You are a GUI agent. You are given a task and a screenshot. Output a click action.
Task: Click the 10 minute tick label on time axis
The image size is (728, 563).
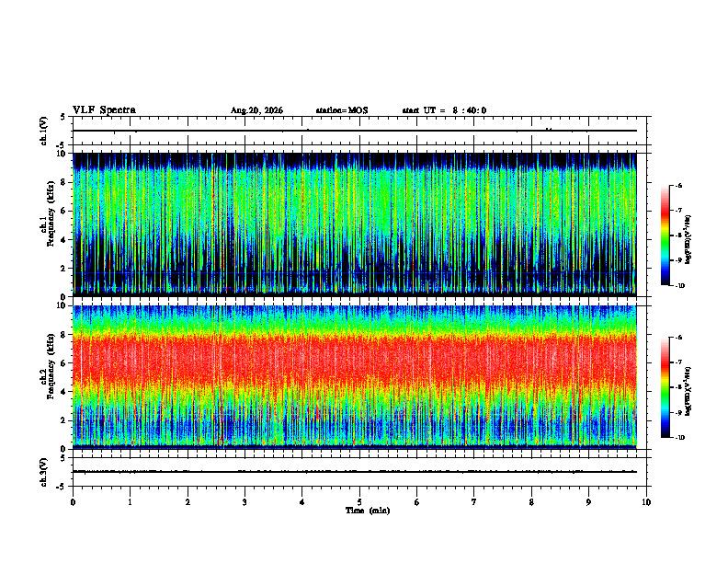(x=646, y=502)
